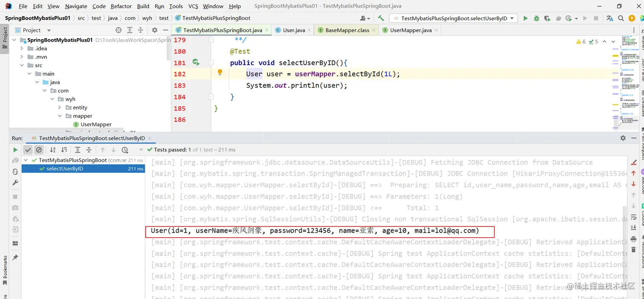The width and height of the screenshot is (644, 299).
Task: Click Toggle auto-test icon in the Run sidebar
Action: pyautogui.click(x=15, y=171)
